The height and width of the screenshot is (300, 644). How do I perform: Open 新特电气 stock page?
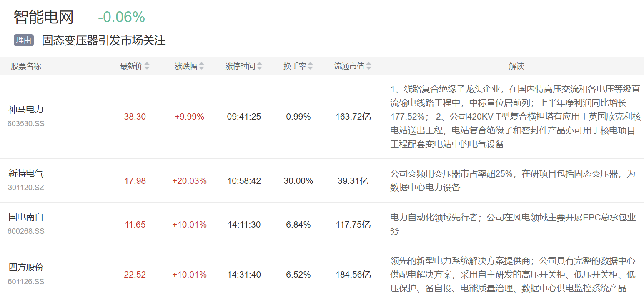point(26,173)
